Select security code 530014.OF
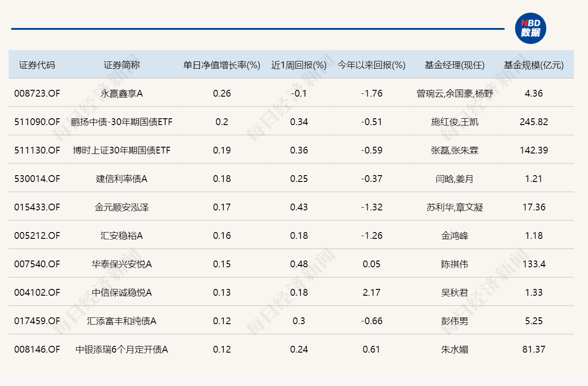This screenshot has width=588, height=386. (37, 179)
